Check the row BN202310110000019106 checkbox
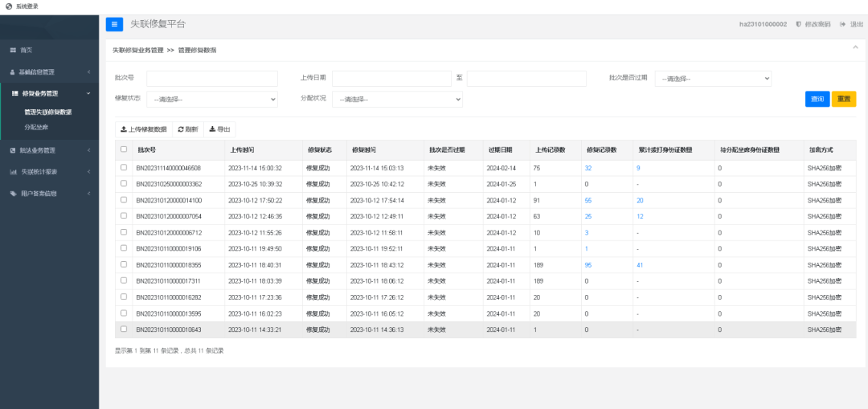This screenshot has width=868, height=409. [x=124, y=248]
